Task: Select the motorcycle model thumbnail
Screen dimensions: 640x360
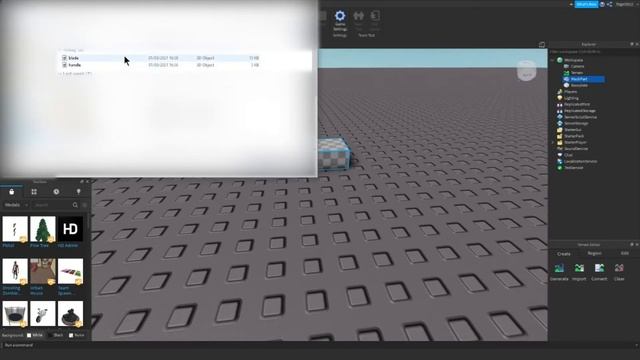Action: click(x=43, y=313)
